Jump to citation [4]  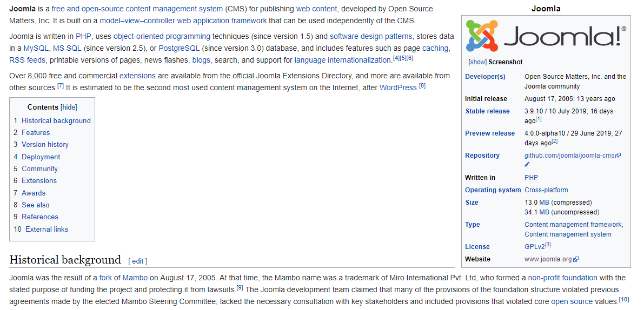tap(396, 58)
